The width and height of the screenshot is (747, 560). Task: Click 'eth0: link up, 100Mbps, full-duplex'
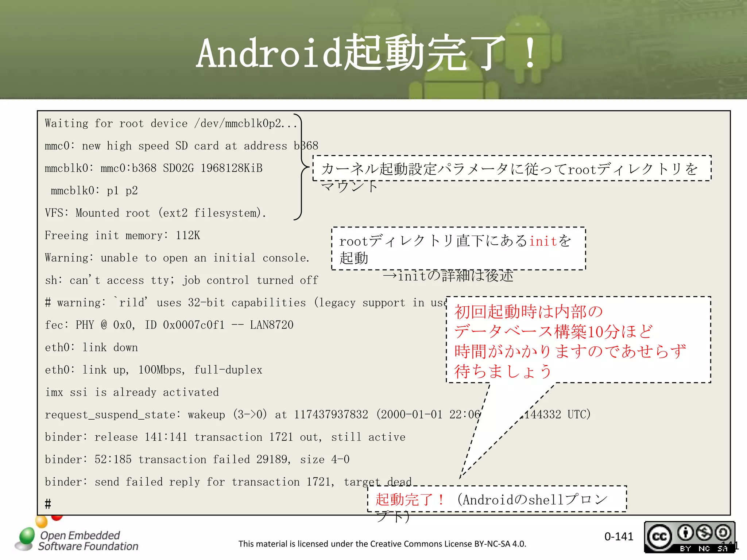coord(153,370)
